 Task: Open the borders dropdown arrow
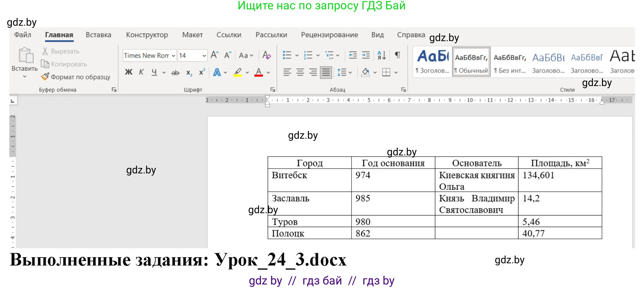coord(396,73)
